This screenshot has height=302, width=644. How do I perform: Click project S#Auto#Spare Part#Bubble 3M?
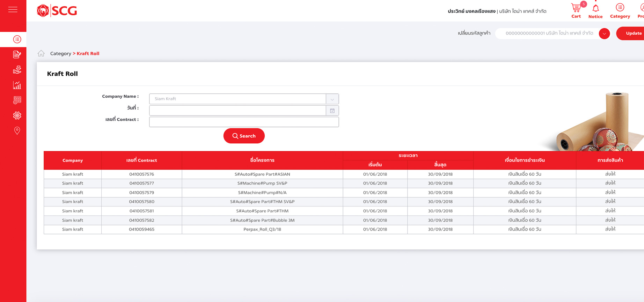(x=262, y=220)
